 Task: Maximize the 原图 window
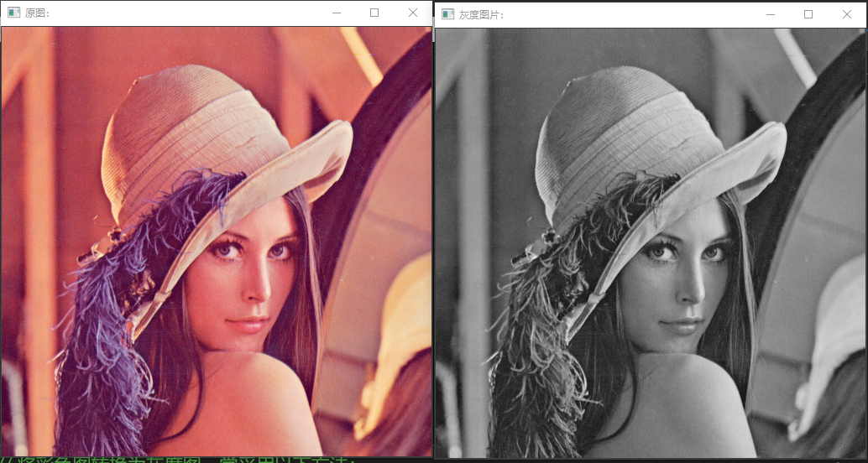pos(374,13)
